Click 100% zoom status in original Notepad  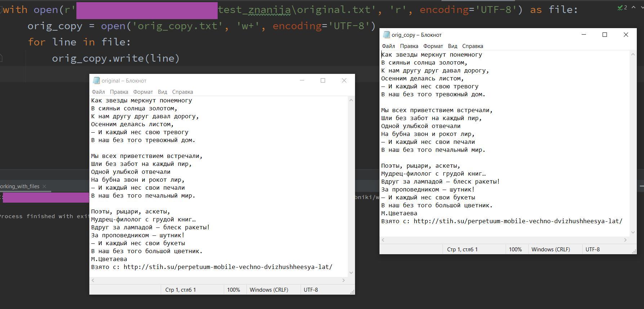(234, 290)
